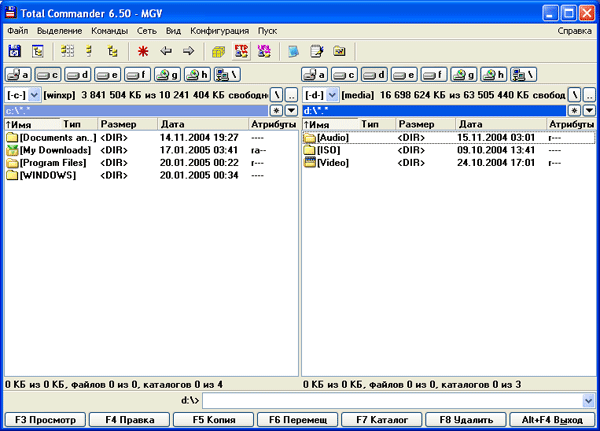Open the FTP connect icon
The image size is (600, 431).
point(241,51)
